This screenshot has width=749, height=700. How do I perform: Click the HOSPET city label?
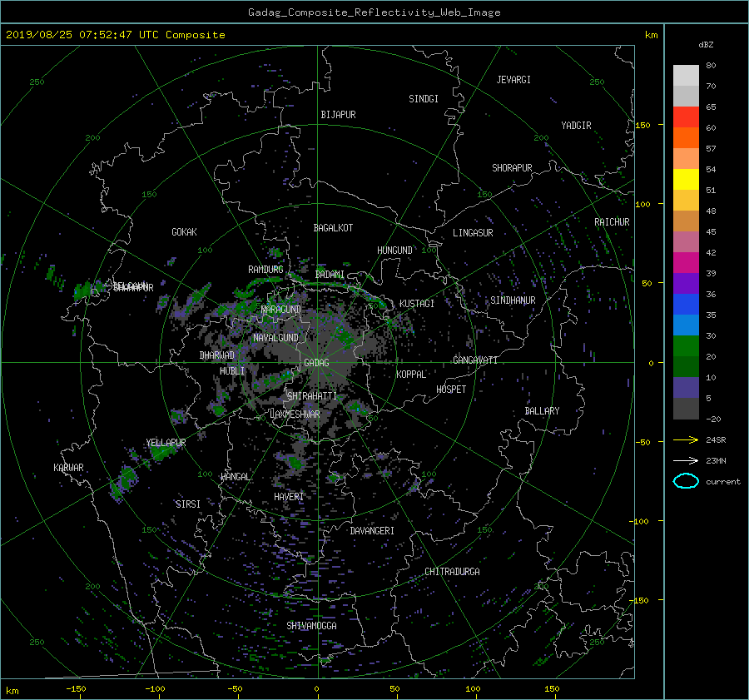pos(451,390)
